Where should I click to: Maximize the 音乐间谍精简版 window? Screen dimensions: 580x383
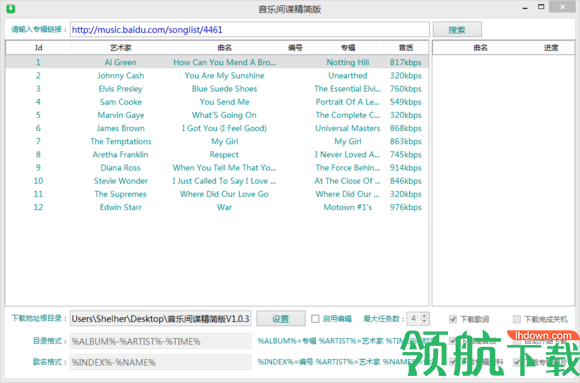541,7
